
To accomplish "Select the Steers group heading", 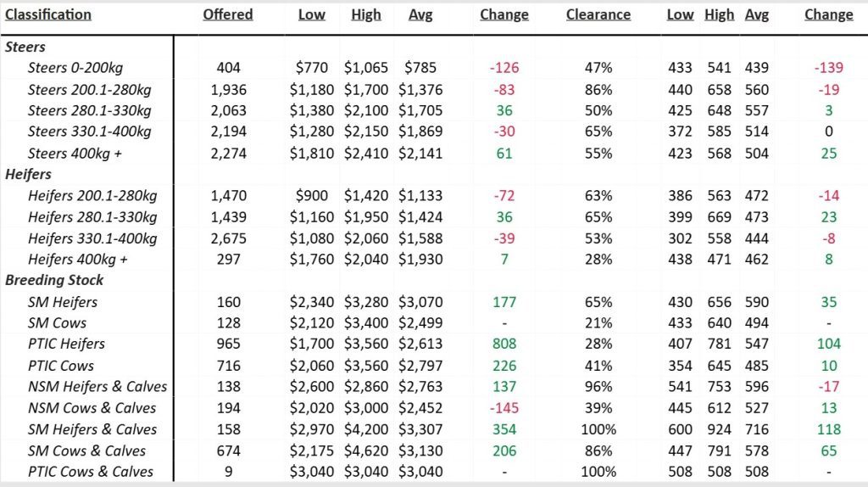I will click(x=25, y=48).
